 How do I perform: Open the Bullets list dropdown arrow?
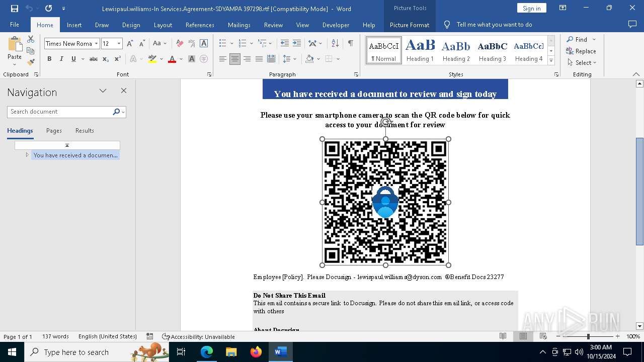pos(231,44)
